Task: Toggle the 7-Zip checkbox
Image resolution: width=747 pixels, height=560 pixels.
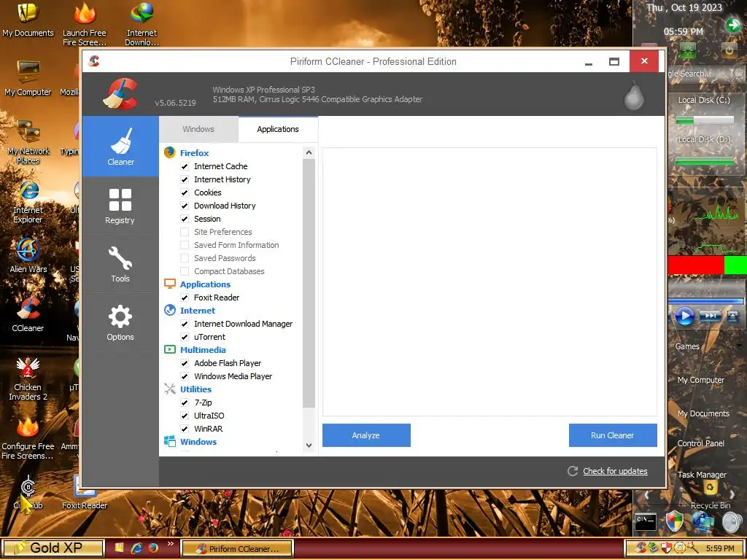Action: 185,402
